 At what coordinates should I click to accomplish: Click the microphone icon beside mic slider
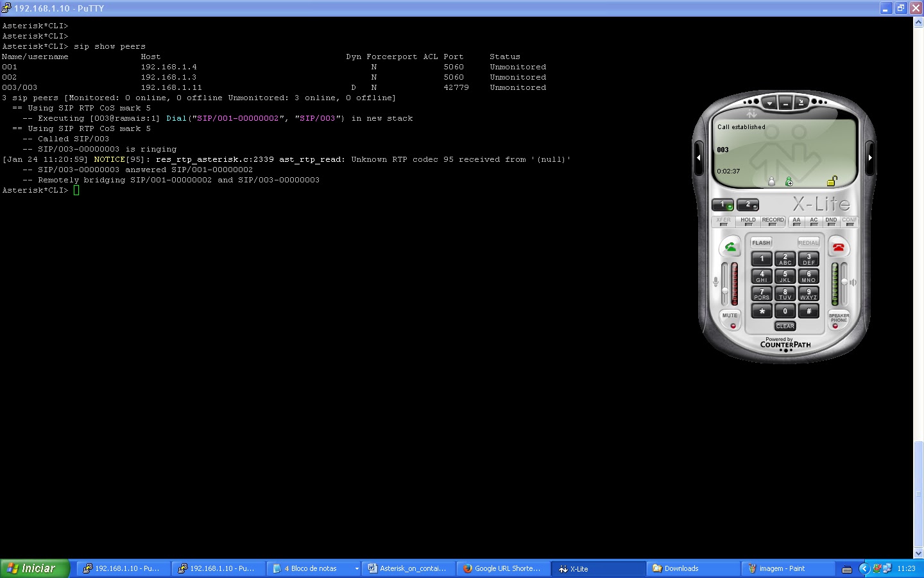pos(715,281)
